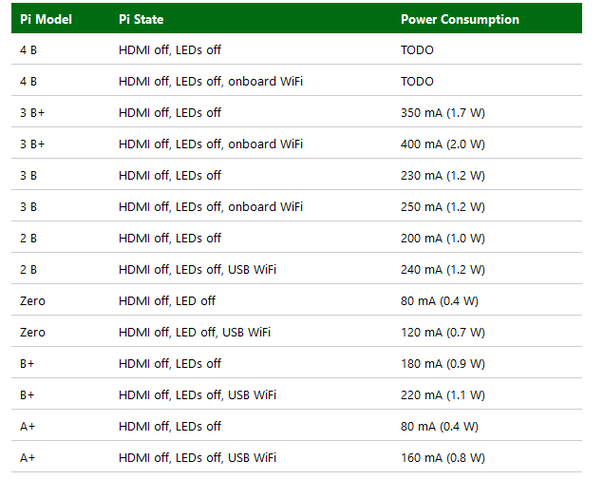Select the 220 mA (1.1 W) value
This screenshot has height=480, width=603.
tap(443, 395)
